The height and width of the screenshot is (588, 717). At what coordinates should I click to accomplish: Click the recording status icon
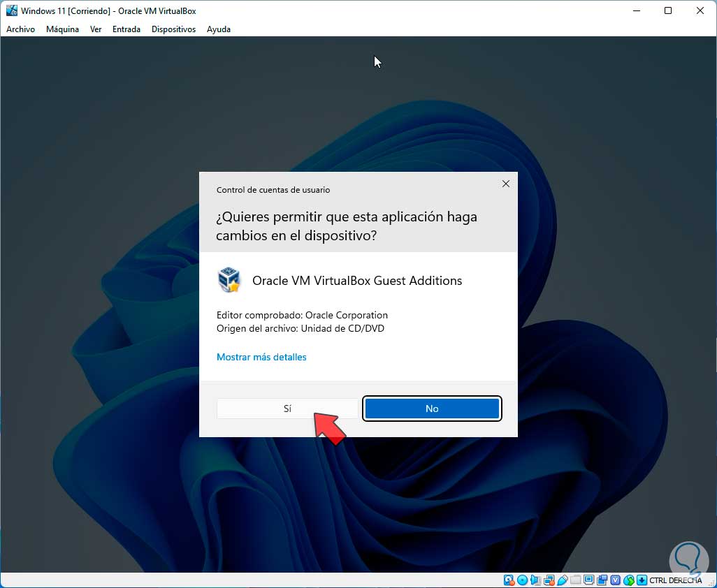(x=602, y=580)
